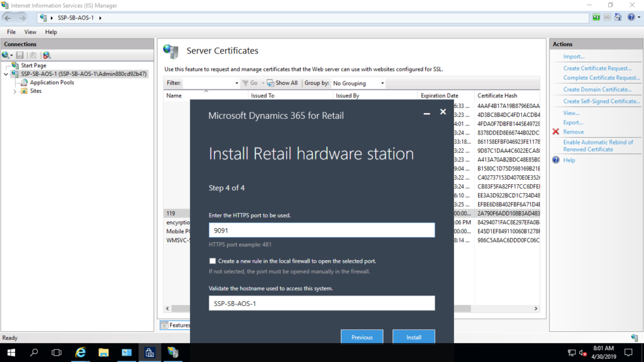Open the File menu
This screenshot has width=644, height=362.
pyautogui.click(x=11, y=32)
